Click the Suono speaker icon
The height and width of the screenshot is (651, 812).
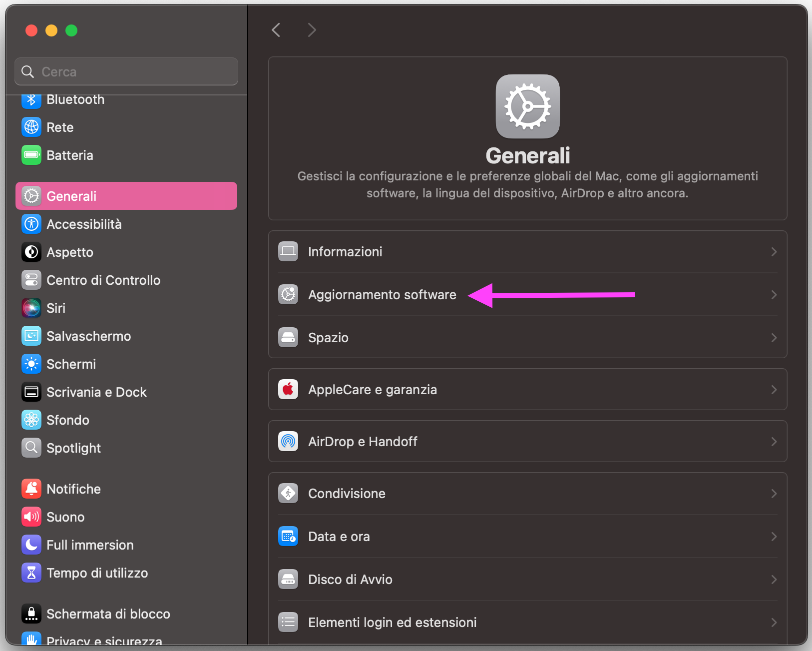(x=31, y=517)
